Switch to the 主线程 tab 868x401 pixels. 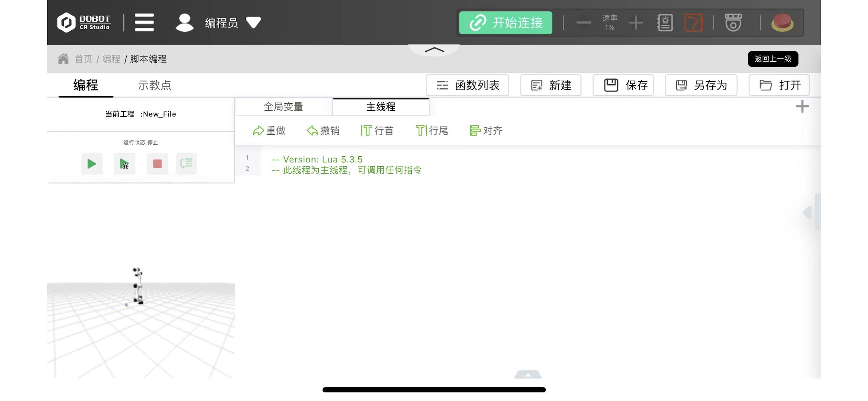pyautogui.click(x=381, y=107)
